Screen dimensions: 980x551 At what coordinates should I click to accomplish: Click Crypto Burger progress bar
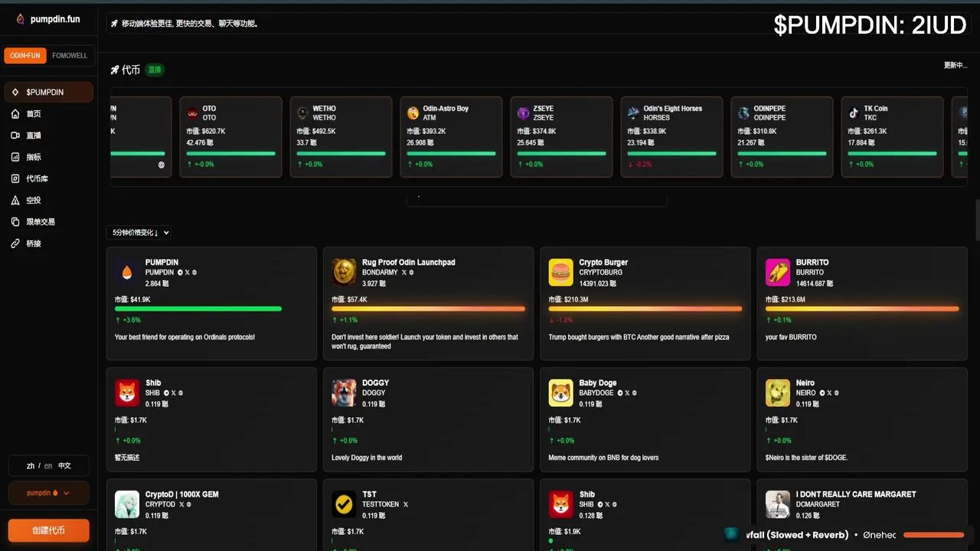(645, 309)
